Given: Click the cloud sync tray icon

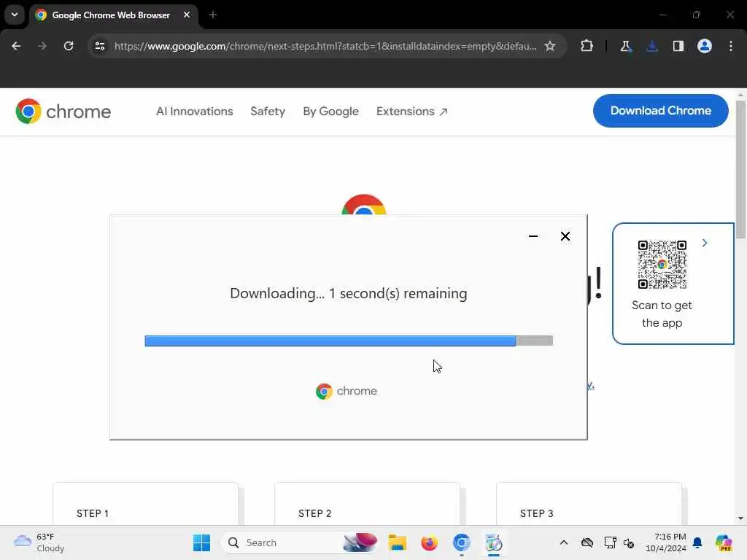Looking at the screenshot, I should [587, 542].
